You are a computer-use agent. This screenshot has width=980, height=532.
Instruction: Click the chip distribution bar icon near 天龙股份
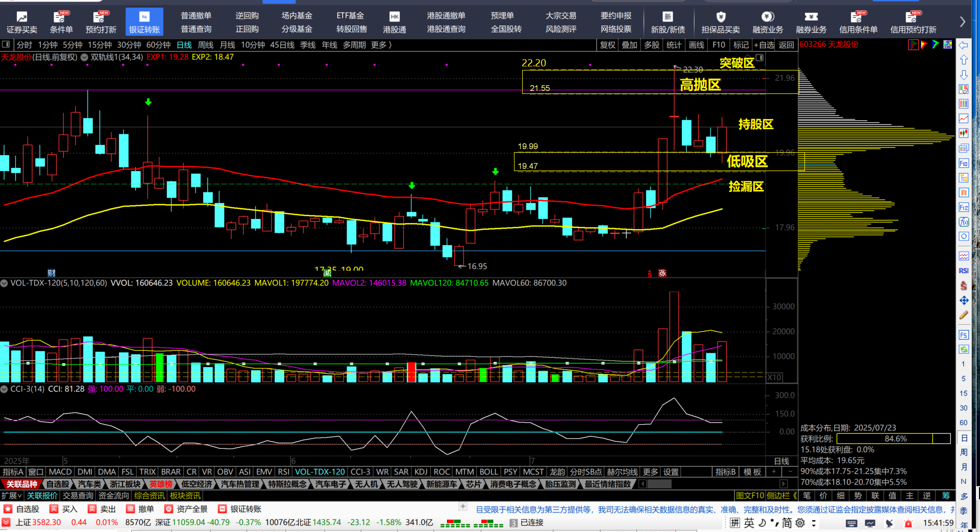click(913, 45)
